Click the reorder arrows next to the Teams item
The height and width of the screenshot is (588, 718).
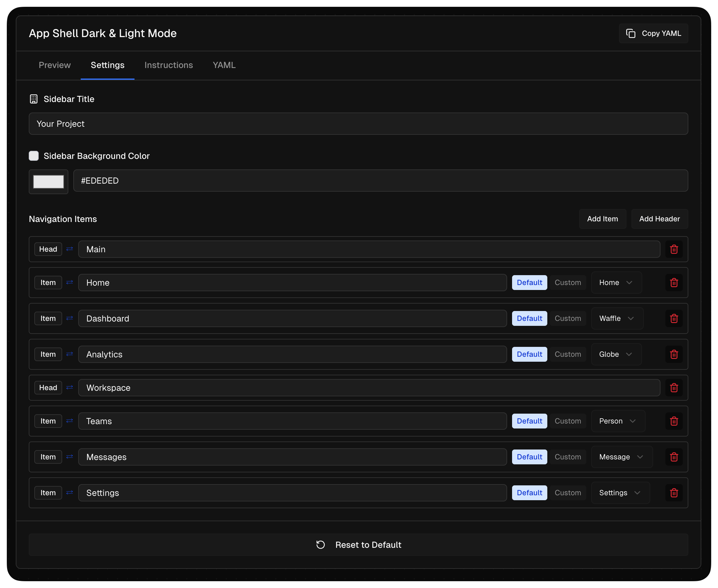70,421
